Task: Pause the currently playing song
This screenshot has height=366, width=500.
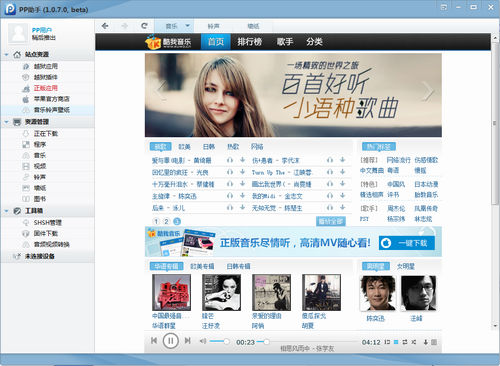Action: pos(170,341)
